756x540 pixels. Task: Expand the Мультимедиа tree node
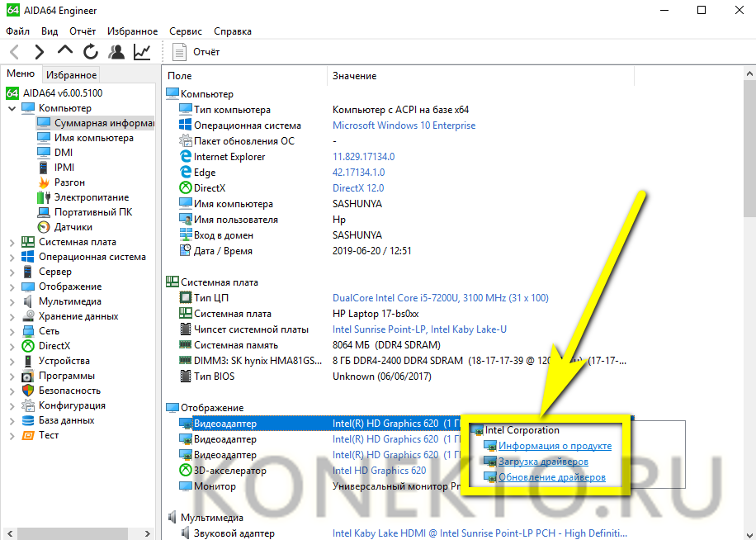pyautogui.click(x=12, y=302)
